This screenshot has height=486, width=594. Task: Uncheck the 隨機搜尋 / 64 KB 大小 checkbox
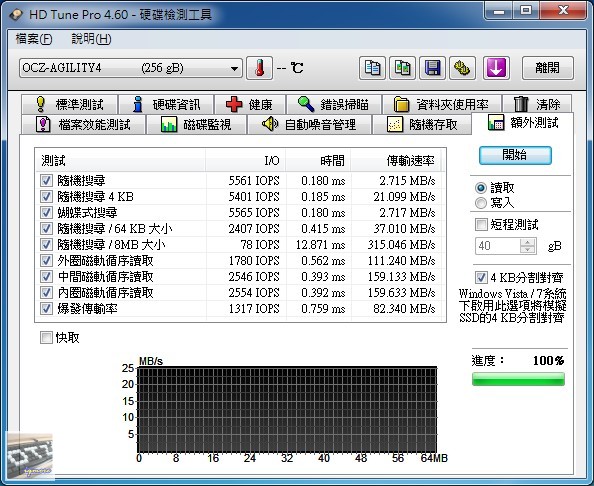click(46, 228)
